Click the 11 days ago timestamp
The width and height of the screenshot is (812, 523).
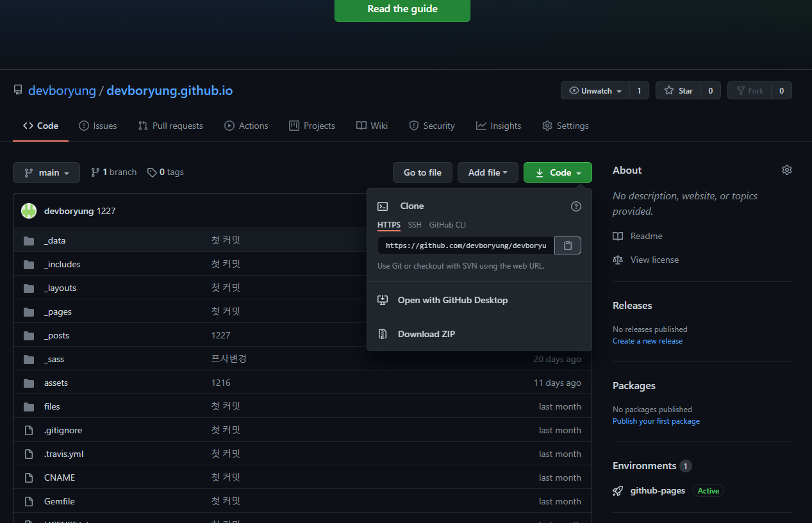coord(558,383)
